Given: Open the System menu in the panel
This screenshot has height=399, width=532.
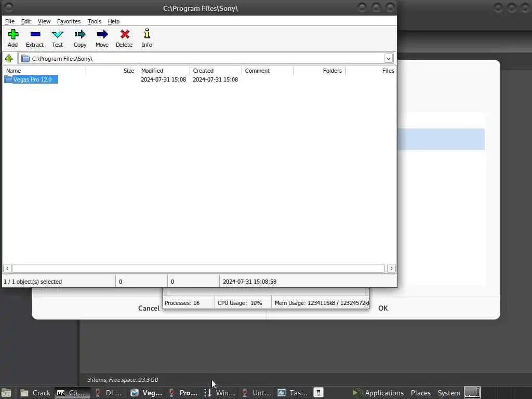Looking at the screenshot, I should coord(448,393).
